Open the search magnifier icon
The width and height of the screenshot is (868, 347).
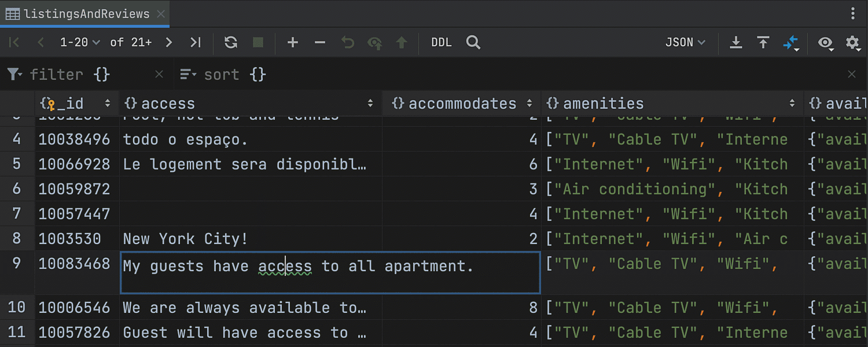(473, 42)
